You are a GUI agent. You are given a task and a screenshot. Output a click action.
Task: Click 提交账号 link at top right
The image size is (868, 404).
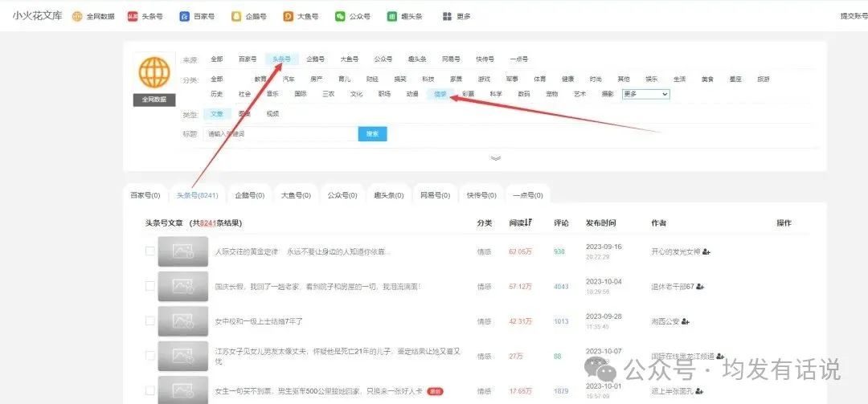point(854,17)
